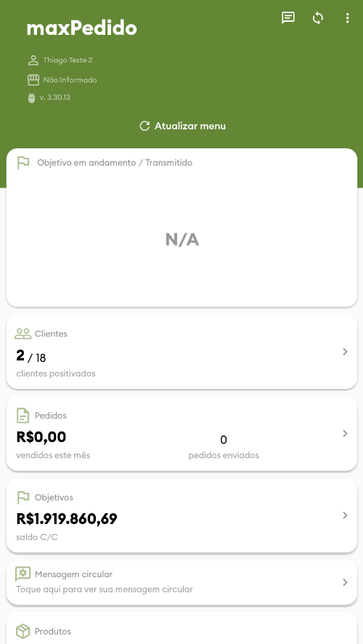
Task: Tap the Produtos box icon
Action: pos(23,631)
